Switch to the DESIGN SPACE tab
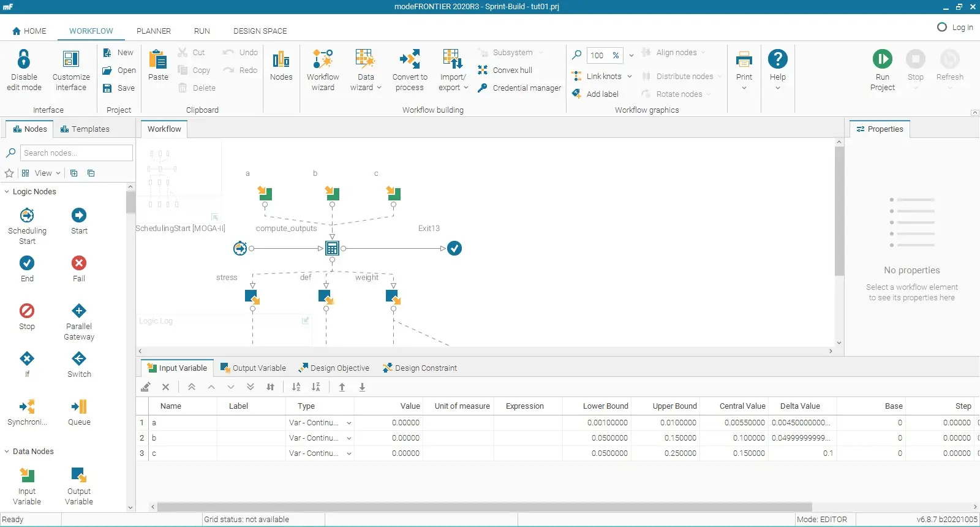The image size is (980, 527). pyautogui.click(x=260, y=31)
